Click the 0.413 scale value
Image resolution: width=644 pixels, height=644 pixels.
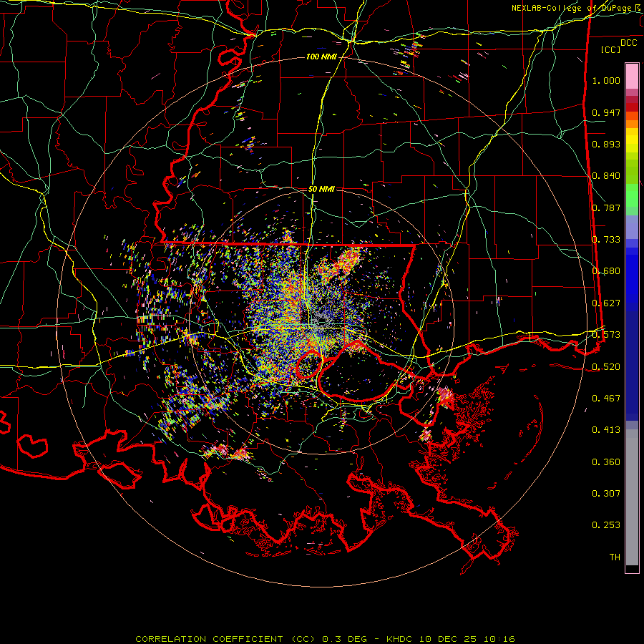point(606,430)
